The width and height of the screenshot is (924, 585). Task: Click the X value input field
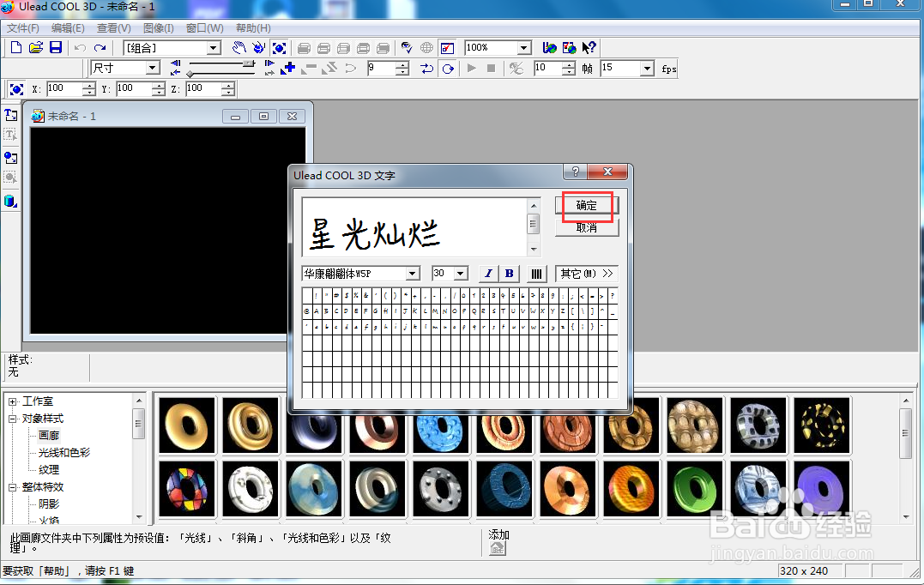64,89
